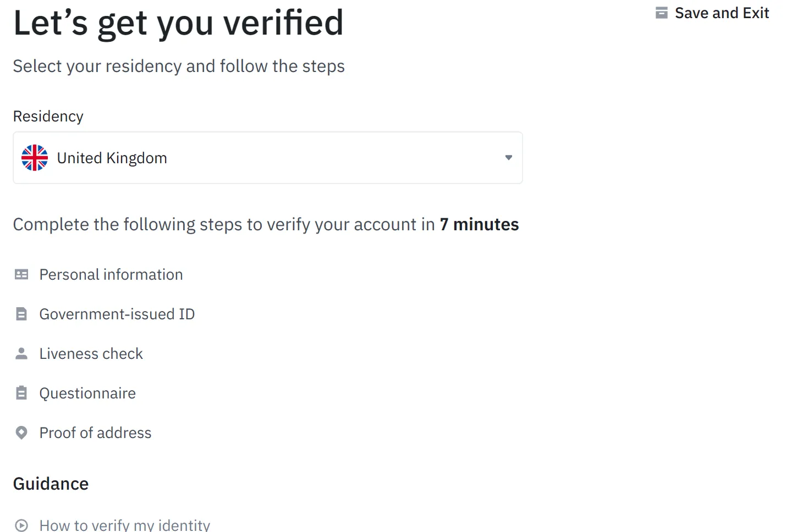Click the Save and Exit archive icon
Viewport: 808px width, 532px height.
661,13
